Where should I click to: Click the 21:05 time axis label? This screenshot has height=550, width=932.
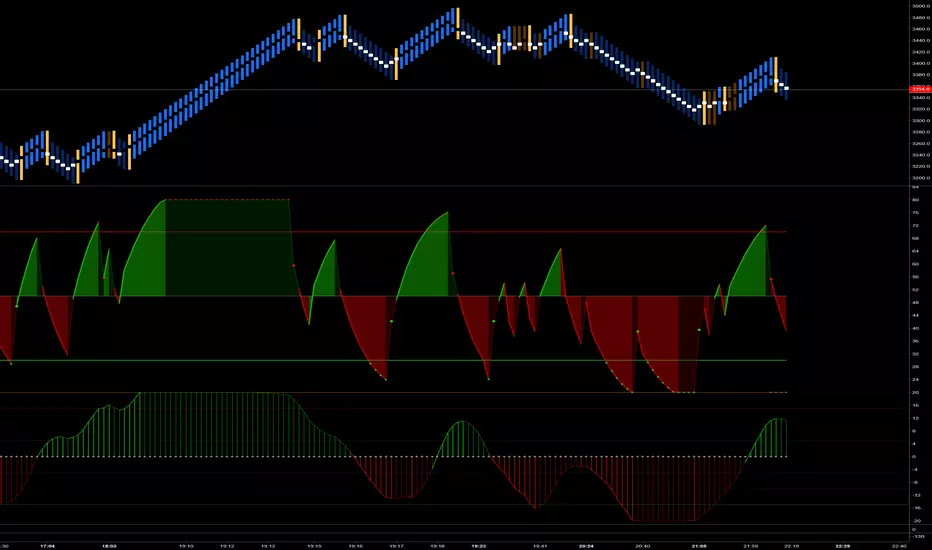pos(699,545)
